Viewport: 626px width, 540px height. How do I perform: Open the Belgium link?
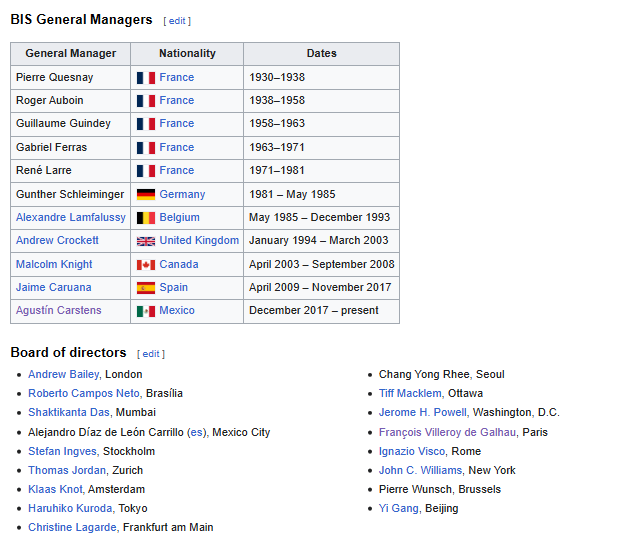[x=179, y=218]
